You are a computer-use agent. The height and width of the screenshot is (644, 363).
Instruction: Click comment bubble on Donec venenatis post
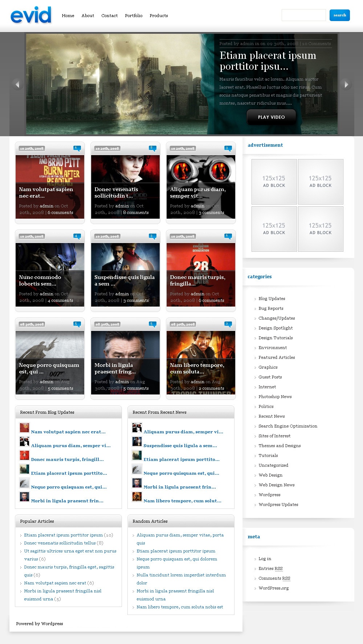point(152,148)
